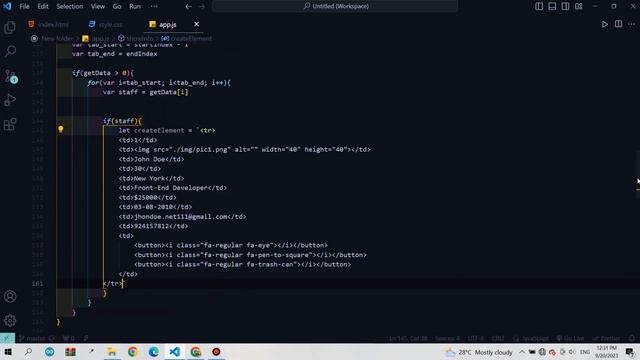This screenshot has width=640, height=360.
Task: Open the Edit menu
Action: pos(42,6)
